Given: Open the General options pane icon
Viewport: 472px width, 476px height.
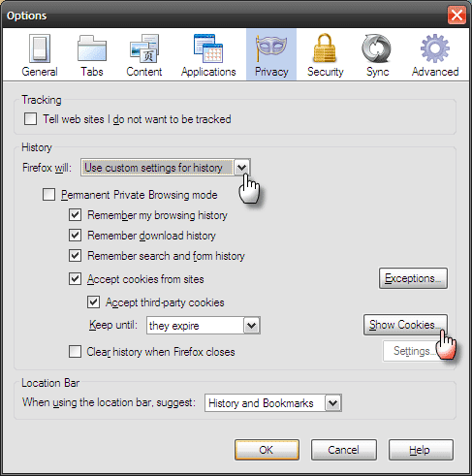Looking at the screenshot, I should point(40,48).
